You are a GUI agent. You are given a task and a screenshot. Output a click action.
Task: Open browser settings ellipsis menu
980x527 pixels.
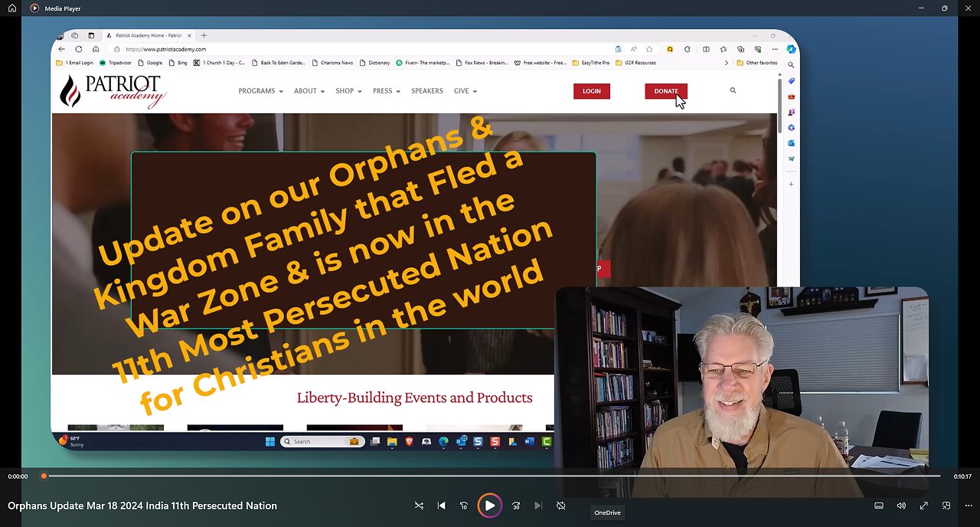(x=775, y=49)
